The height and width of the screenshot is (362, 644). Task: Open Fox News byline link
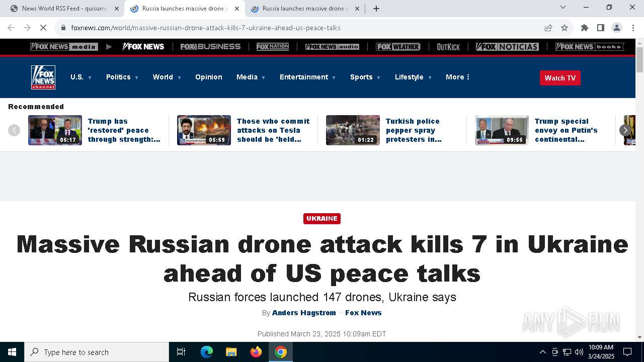click(x=363, y=313)
